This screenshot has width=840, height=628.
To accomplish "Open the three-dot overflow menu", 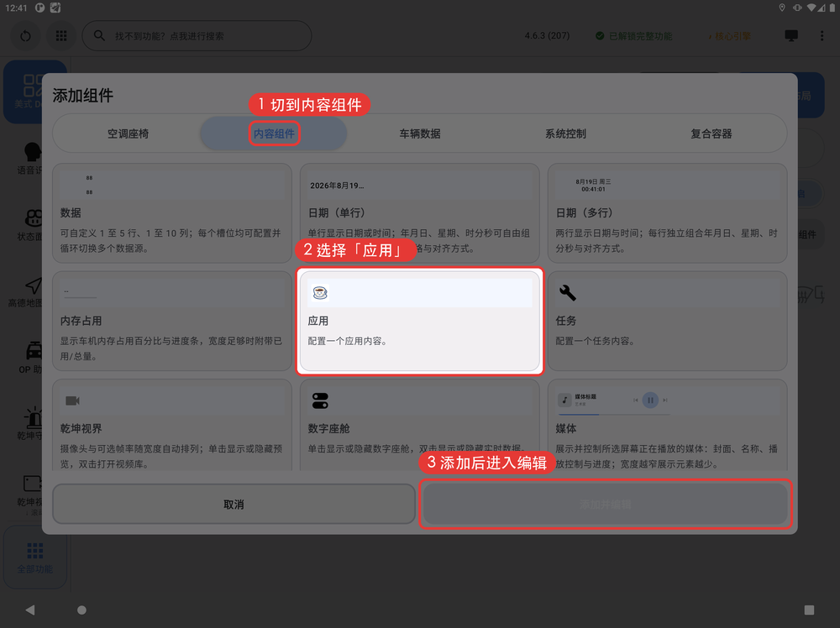I will [822, 36].
